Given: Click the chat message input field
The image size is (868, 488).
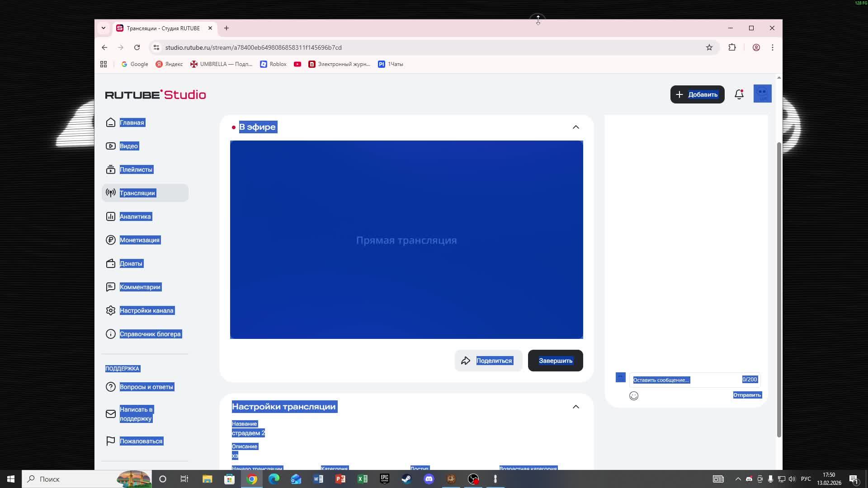Looking at the screenshot, I should pyautogui.click(x=685, y=380).
